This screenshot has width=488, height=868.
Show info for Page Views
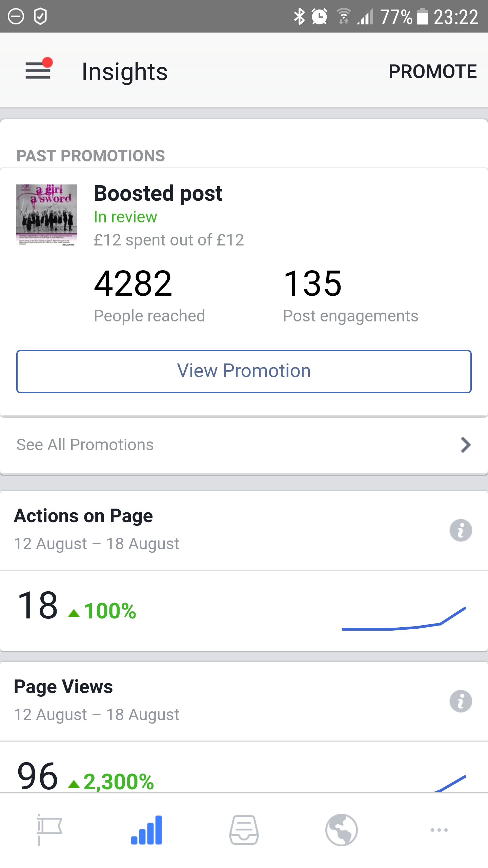click(461, 701)
